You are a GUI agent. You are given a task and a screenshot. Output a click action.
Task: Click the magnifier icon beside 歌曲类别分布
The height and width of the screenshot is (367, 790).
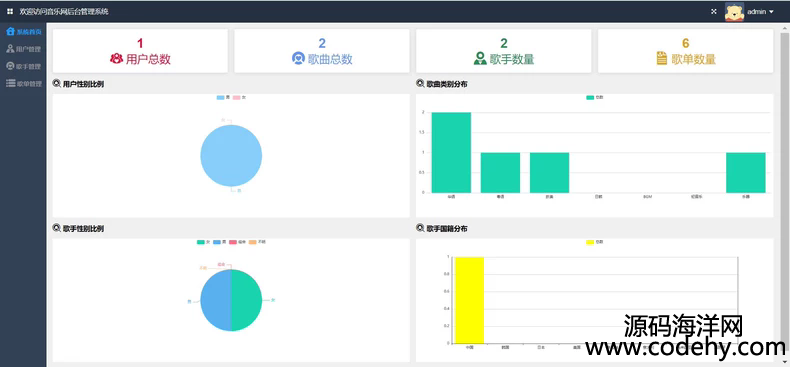[420, 84]
